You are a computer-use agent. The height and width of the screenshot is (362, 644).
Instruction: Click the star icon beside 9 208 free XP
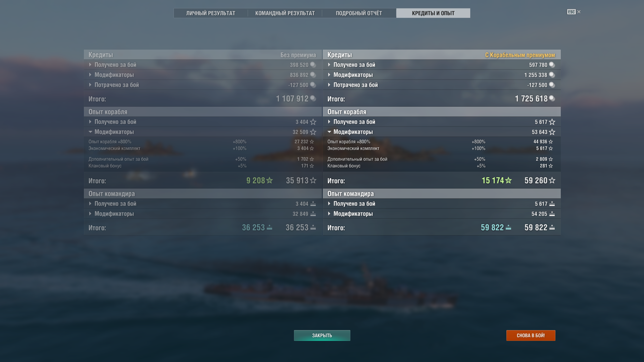269,180
